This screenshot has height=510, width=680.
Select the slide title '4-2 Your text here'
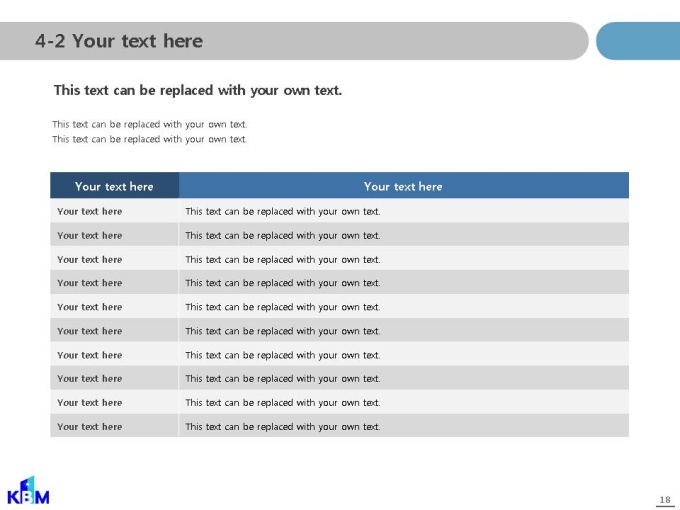click(x=119, y=41)
